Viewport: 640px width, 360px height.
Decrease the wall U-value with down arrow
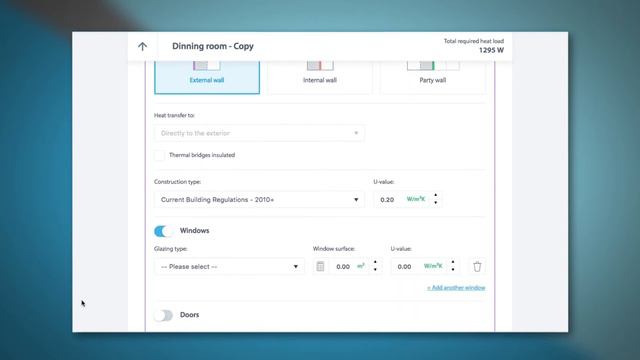tap(436, 203)
